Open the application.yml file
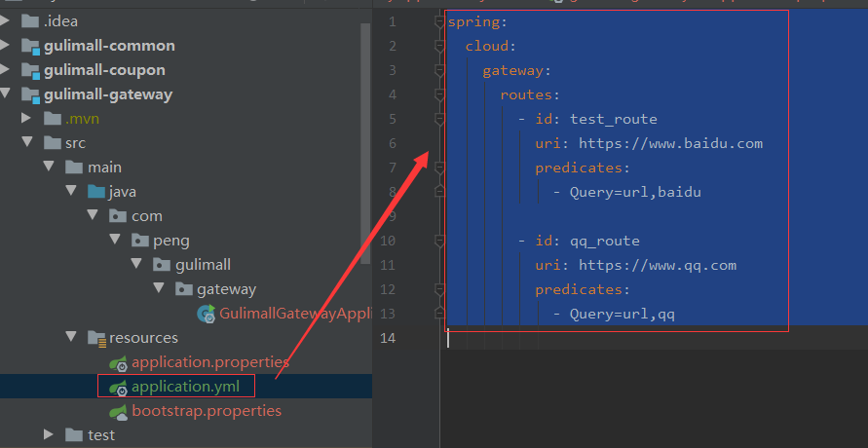 coord(185,386)
